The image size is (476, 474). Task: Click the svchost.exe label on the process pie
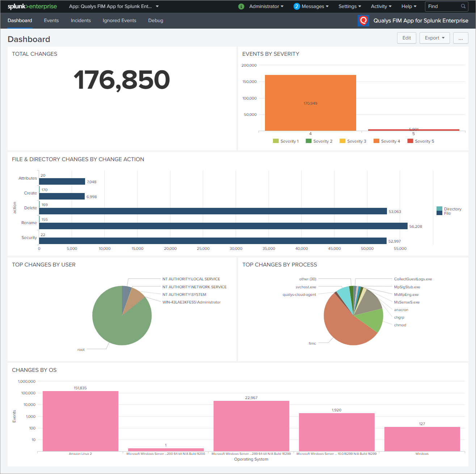306,287
